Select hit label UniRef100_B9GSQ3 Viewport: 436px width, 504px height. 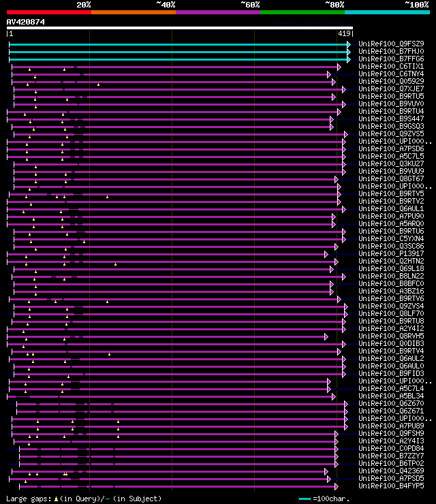tap(391, 126)
